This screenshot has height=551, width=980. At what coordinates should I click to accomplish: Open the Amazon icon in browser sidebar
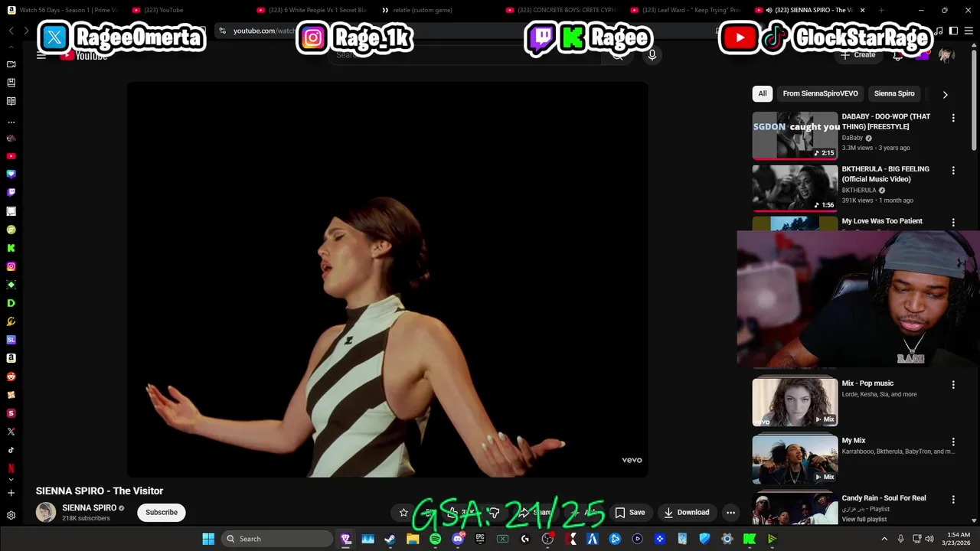11,358
